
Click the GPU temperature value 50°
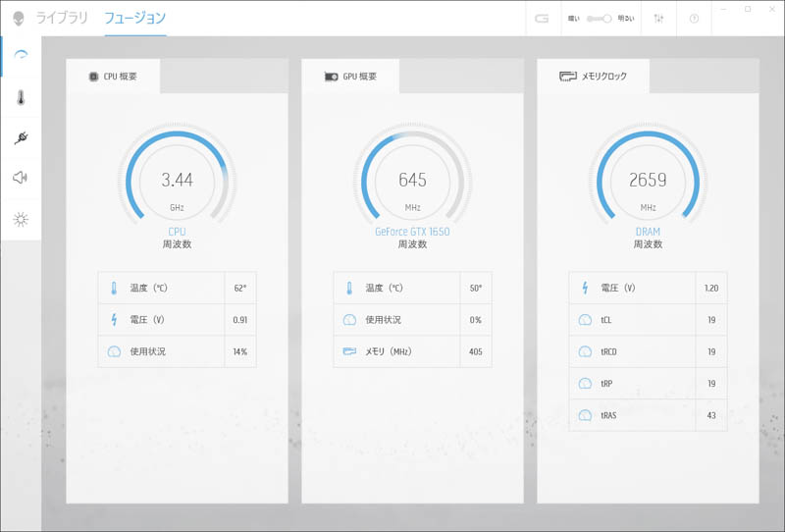click(476, 288)
